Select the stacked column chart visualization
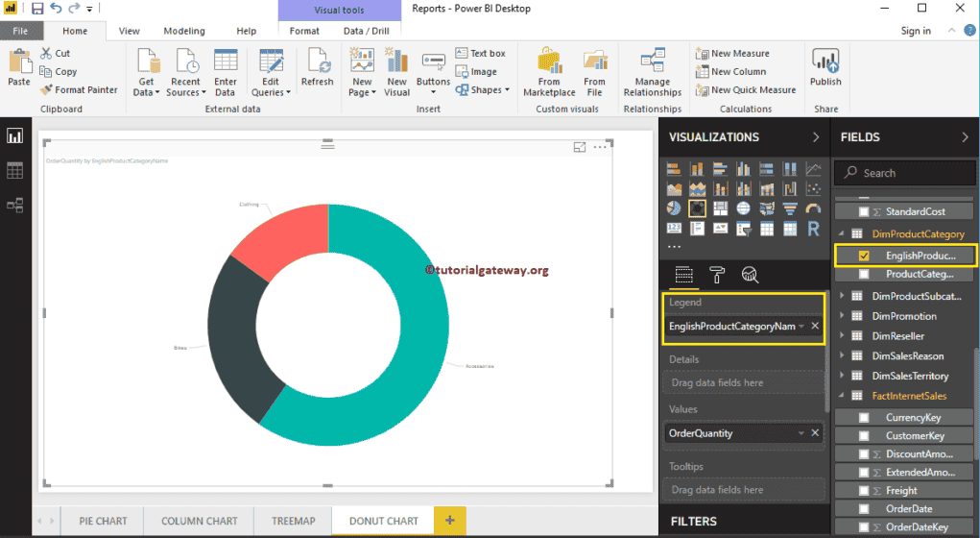980x538 pixels. point(697,169)
